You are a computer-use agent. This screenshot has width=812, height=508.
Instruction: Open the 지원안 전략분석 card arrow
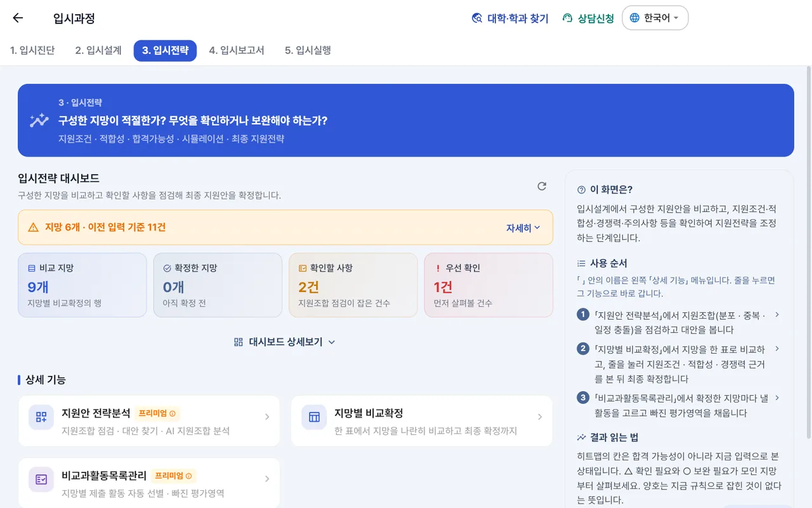[x=267, y=417]
